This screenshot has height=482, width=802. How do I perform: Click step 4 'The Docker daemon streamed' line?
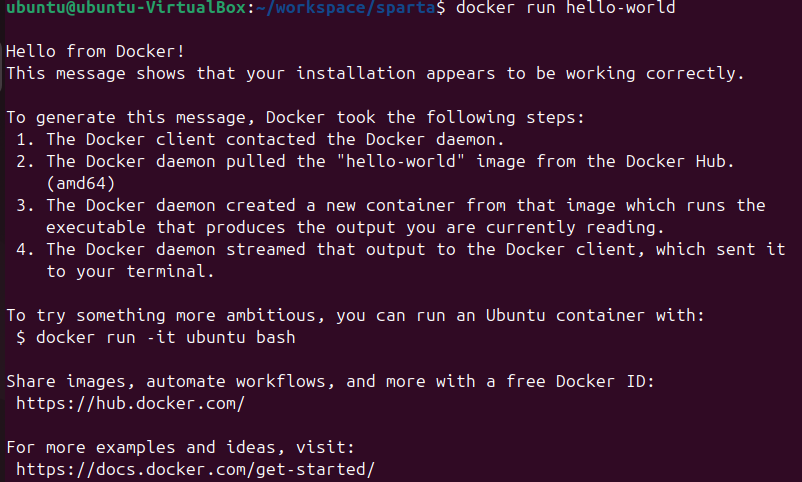[400, 249]
